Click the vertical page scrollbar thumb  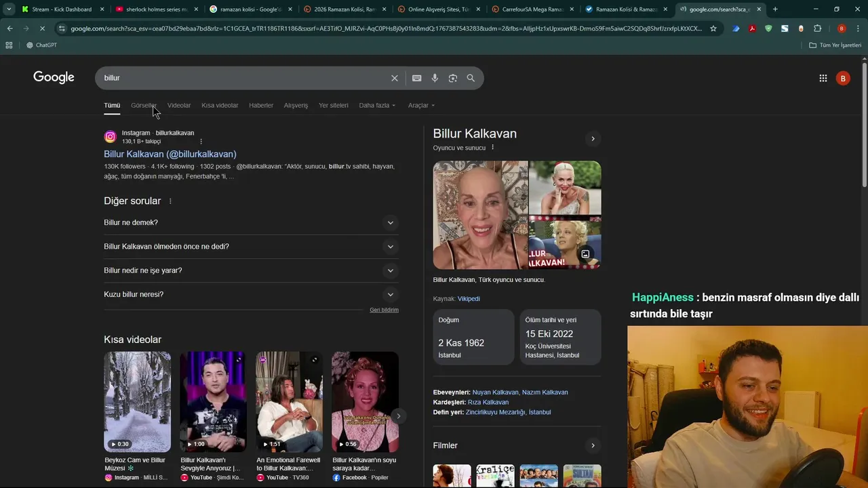coord(865,125)
